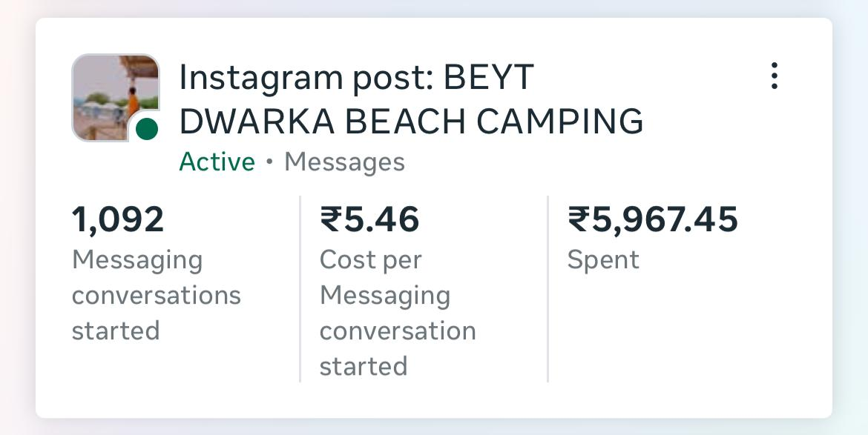Viewport: 868px width, 435px height.
Task: Click the green active status dot
Action: point(147,129)
